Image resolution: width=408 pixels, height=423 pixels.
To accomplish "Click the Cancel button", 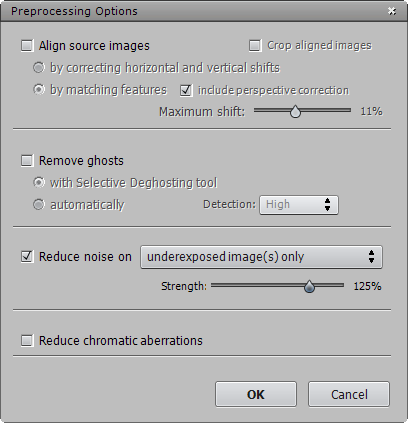I will (x=349, y=394).
